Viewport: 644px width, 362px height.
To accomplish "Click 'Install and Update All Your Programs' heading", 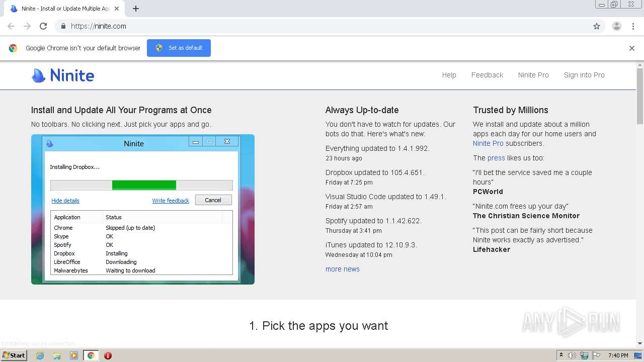I will tap(121, 110).
